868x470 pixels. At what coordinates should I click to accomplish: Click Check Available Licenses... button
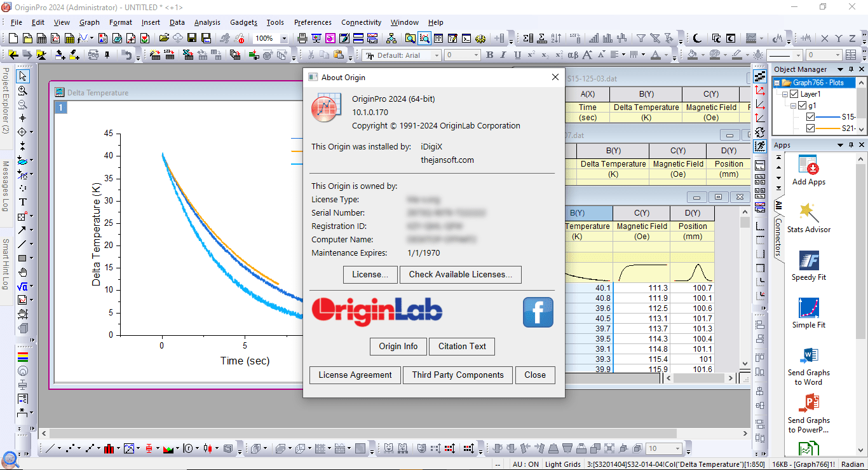point(461,274)
